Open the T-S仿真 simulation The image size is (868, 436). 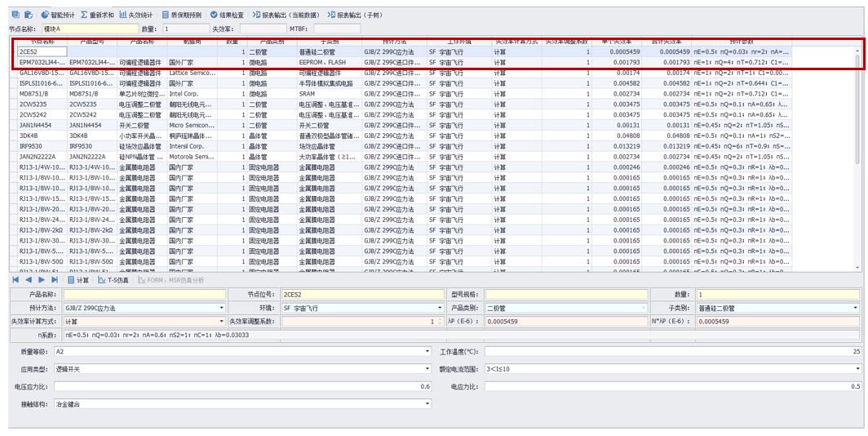pos(113,280)
